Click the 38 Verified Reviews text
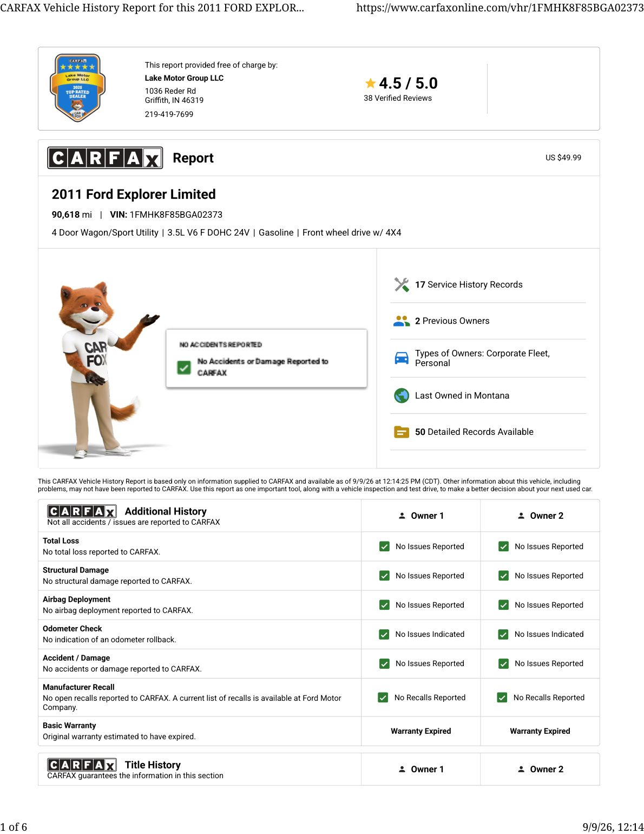The image size is (644, 834). click(x=398, y=98)
